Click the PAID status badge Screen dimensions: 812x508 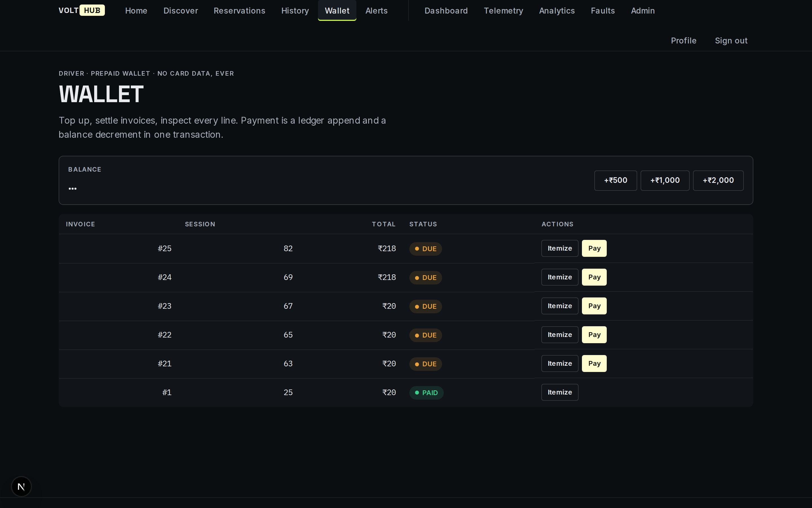426,393
